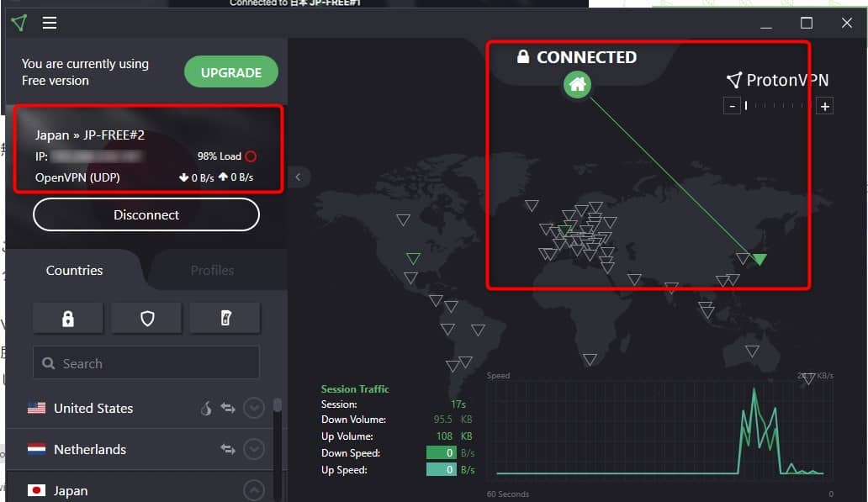Click the P2P arrows icon on United States row
This screenshot has width=868, height=502.
point(228,408)
